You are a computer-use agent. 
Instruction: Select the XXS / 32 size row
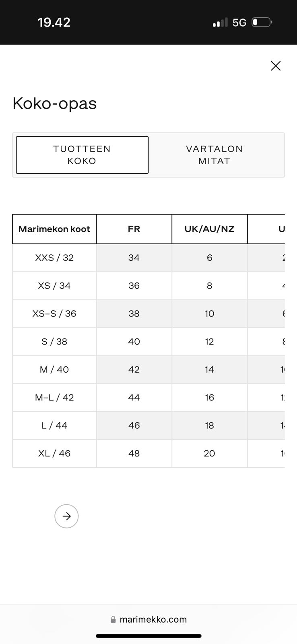point(54,258)
